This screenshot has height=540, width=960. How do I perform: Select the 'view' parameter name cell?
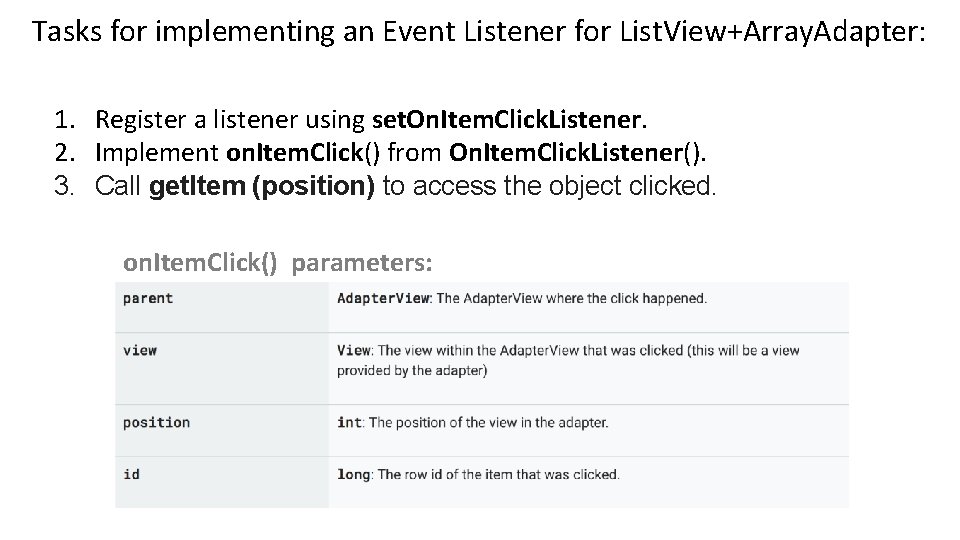(140, 350)
